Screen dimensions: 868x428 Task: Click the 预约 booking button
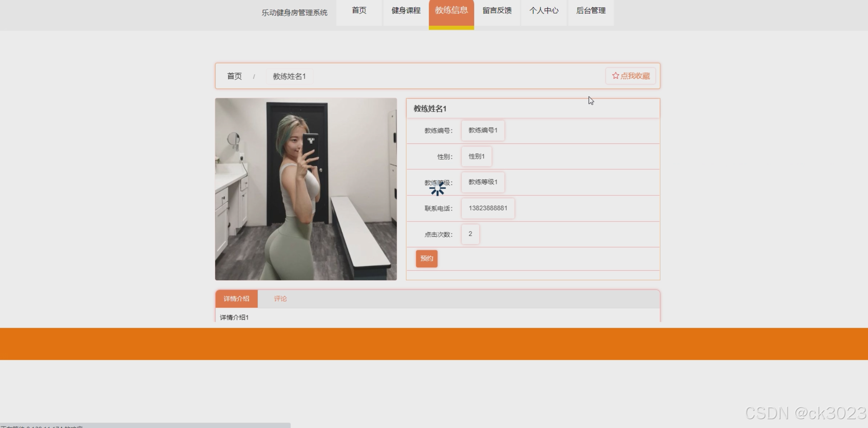click(427, 258)
